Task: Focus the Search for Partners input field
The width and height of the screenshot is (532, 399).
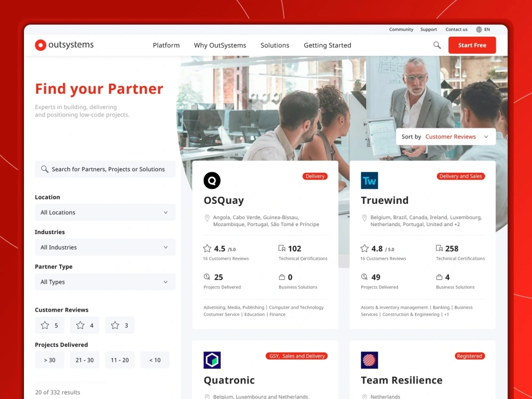Action: tap(105, 169)
